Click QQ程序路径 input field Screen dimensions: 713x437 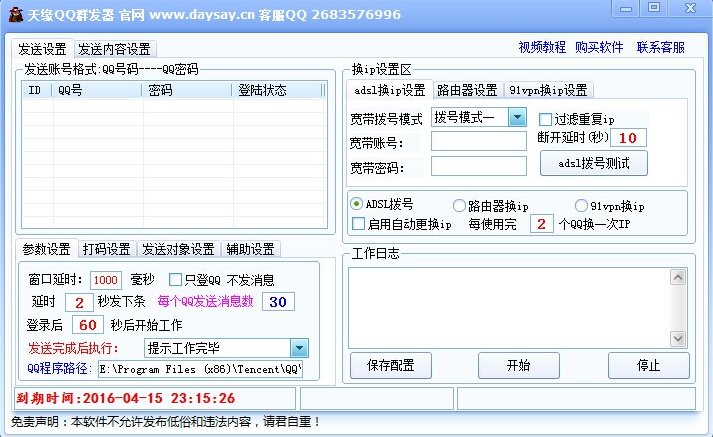click(201, 369)
